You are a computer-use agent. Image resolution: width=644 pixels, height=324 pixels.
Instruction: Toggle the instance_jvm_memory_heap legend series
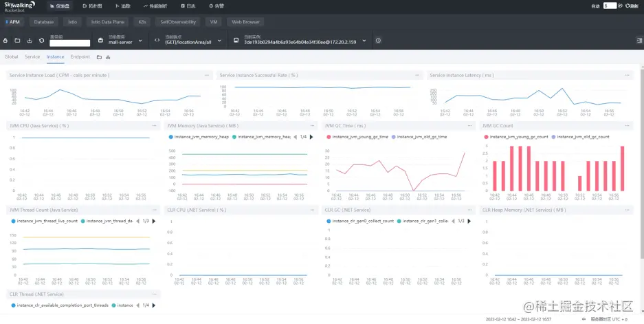[199, 137]
